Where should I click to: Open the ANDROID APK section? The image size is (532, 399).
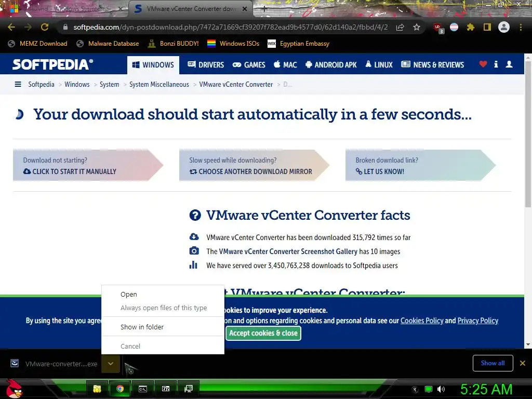pos(331,64)
